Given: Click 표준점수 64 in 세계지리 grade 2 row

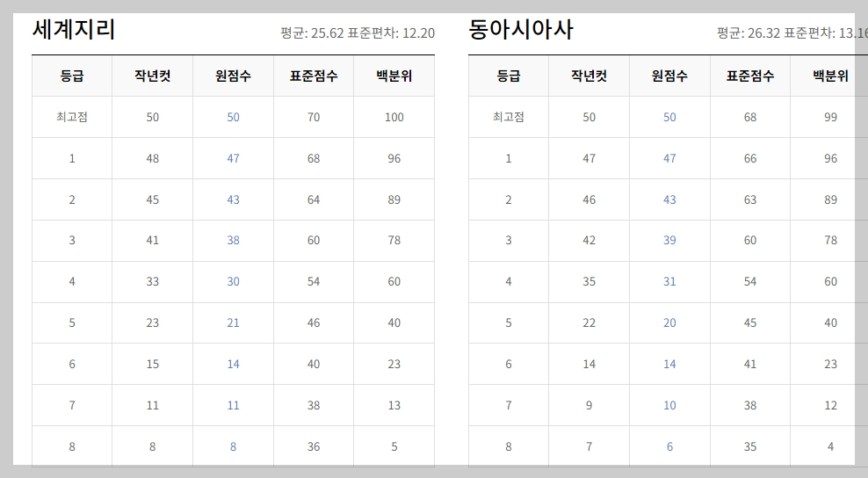Looking at the screenshot, I should 314,200.
